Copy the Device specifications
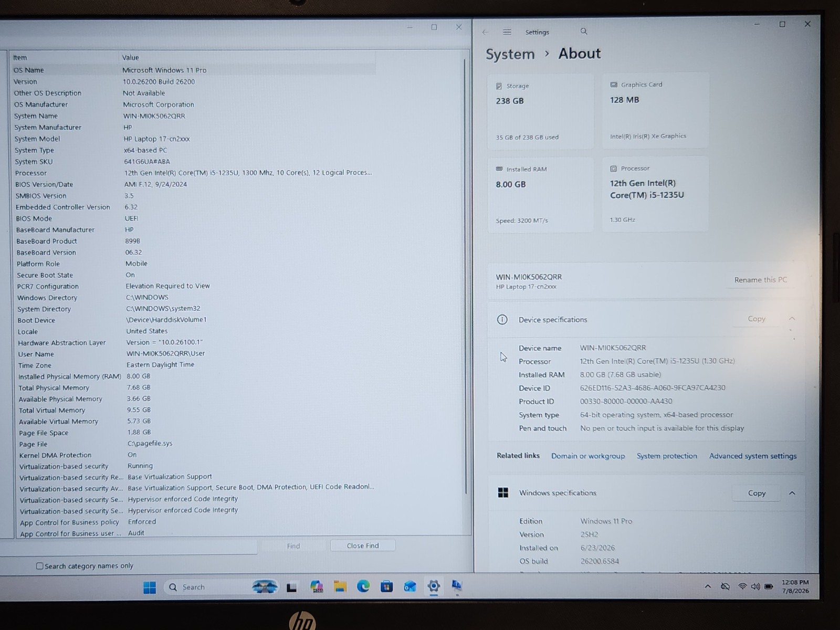Image resolution: width=840 pixels, height=630 pixels. 757,319
